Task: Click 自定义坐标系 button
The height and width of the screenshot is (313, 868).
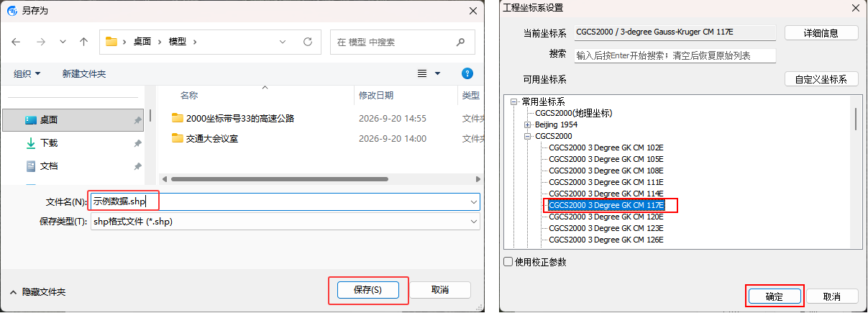Action: (821, 79)
